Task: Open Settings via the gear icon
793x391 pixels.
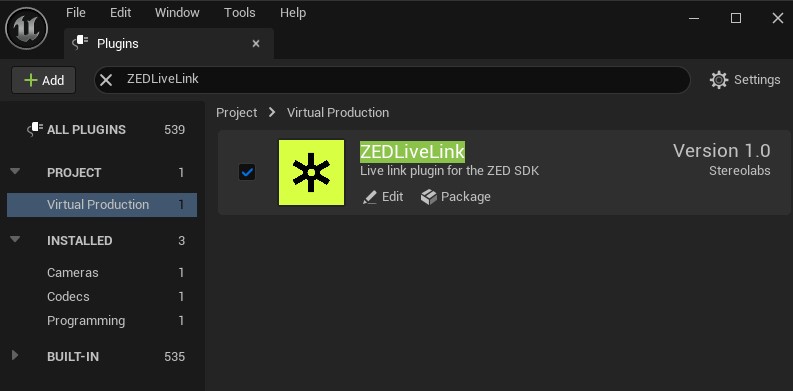Action: pyautogui.click(x=719, y=80)
